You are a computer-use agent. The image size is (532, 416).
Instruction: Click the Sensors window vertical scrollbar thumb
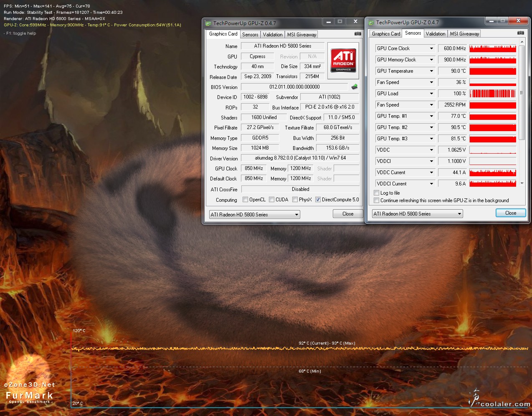(522, 93)
